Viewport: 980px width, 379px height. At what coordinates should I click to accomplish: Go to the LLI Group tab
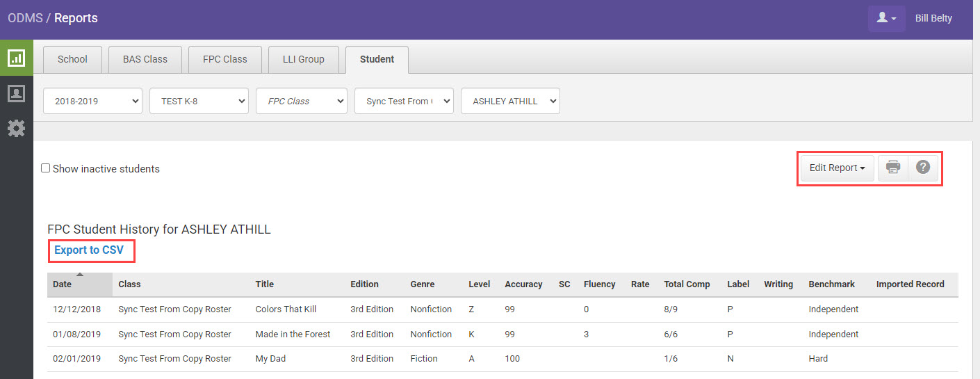tap(303, 59)
